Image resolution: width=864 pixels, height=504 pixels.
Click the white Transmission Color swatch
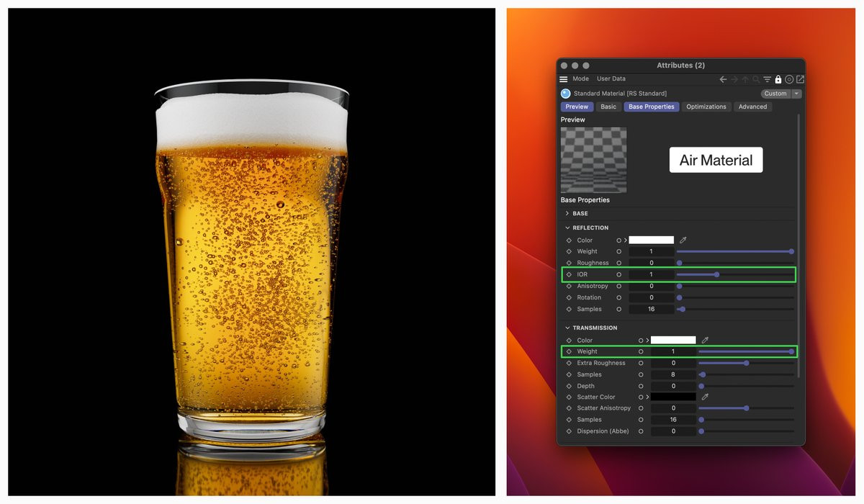[673, 340]
